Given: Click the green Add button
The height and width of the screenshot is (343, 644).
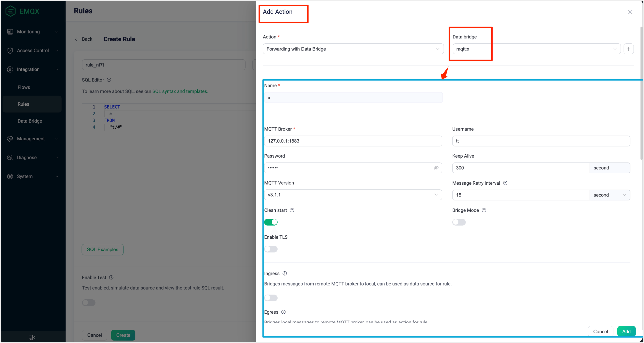Looking at the screenshot, I should [x=626, y=331].
